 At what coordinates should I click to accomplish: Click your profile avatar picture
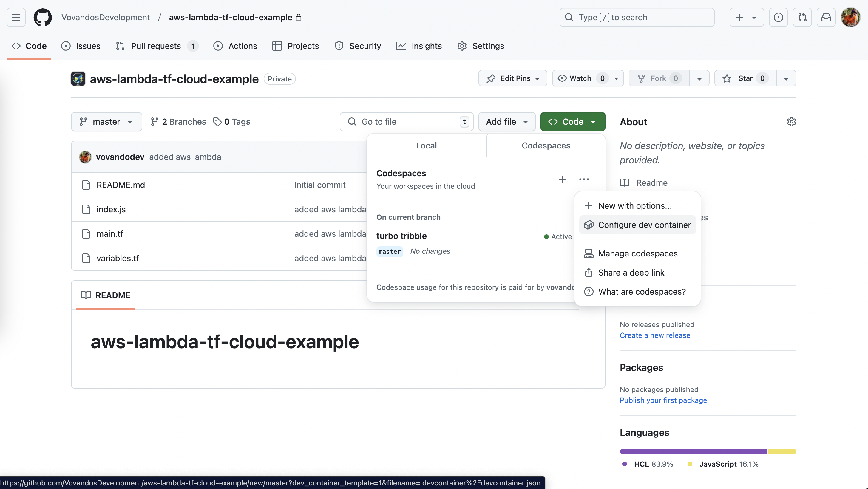(x=850, y=17)
